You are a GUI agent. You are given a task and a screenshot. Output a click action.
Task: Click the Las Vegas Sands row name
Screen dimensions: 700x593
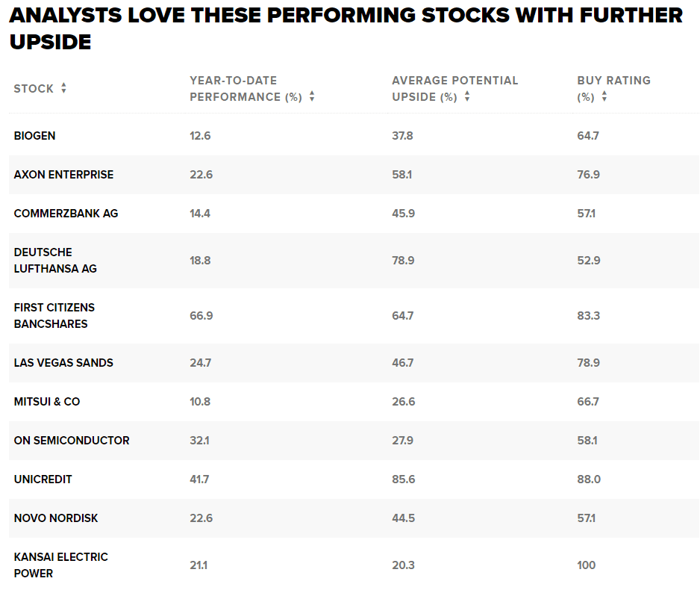click(63, 363)
